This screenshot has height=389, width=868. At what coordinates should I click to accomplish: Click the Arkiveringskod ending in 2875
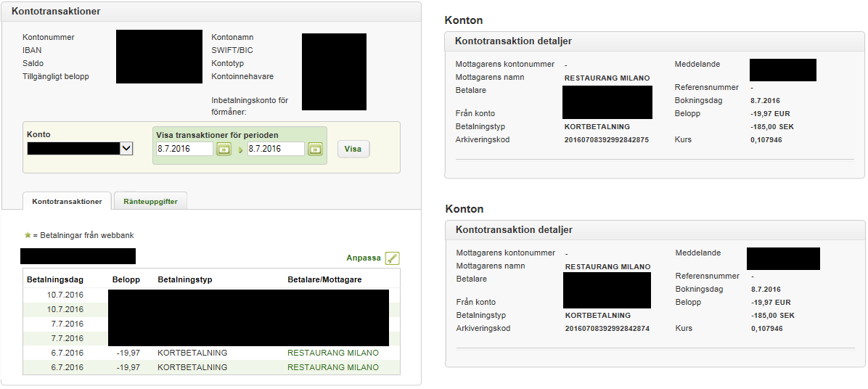coord(606,139)
